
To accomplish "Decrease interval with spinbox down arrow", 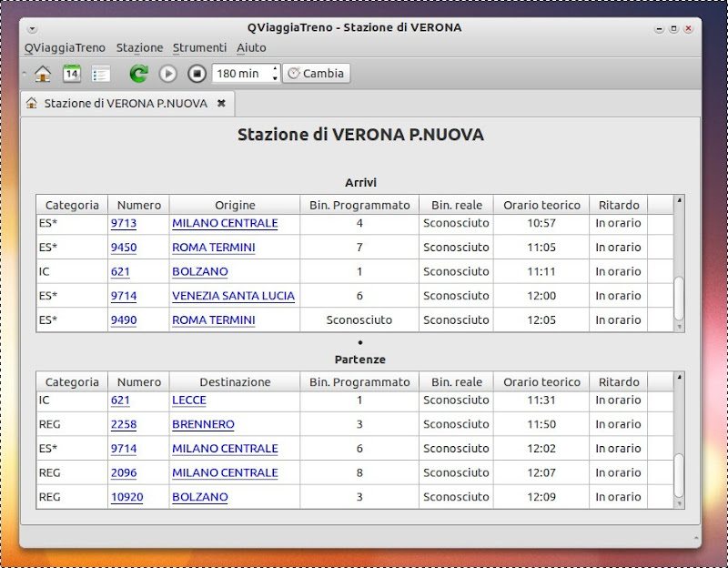I will coord(276,78).
